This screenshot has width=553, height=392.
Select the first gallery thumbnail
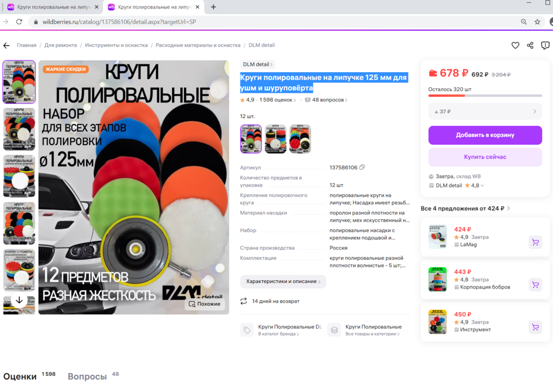pyautogui.click(x=19, y=82)
